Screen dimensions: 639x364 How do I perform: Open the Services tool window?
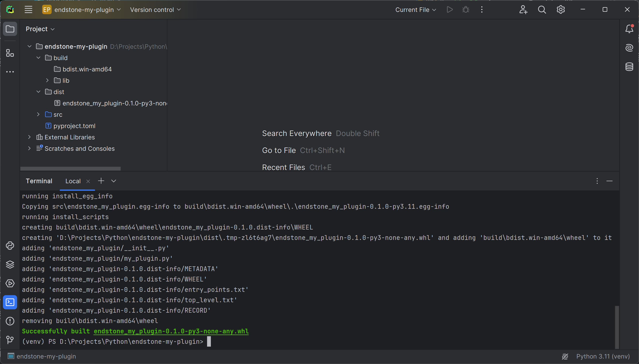pos(10,284)
